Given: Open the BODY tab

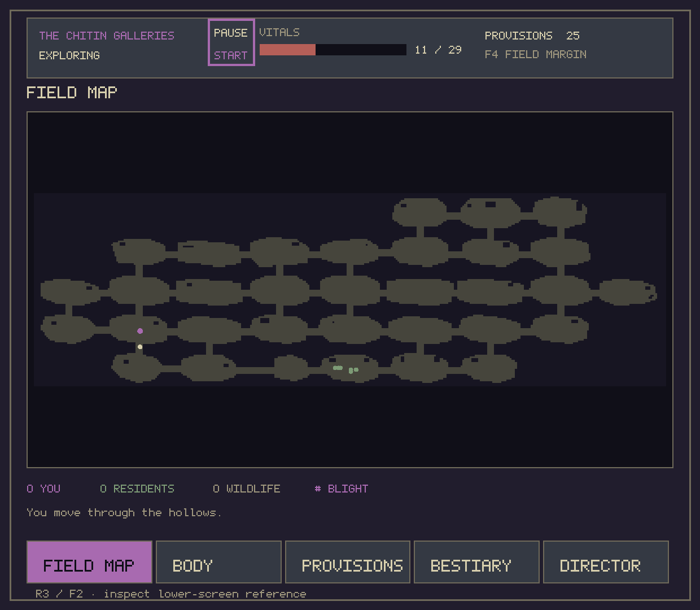Looking at the screenshot, I should 218,562.
